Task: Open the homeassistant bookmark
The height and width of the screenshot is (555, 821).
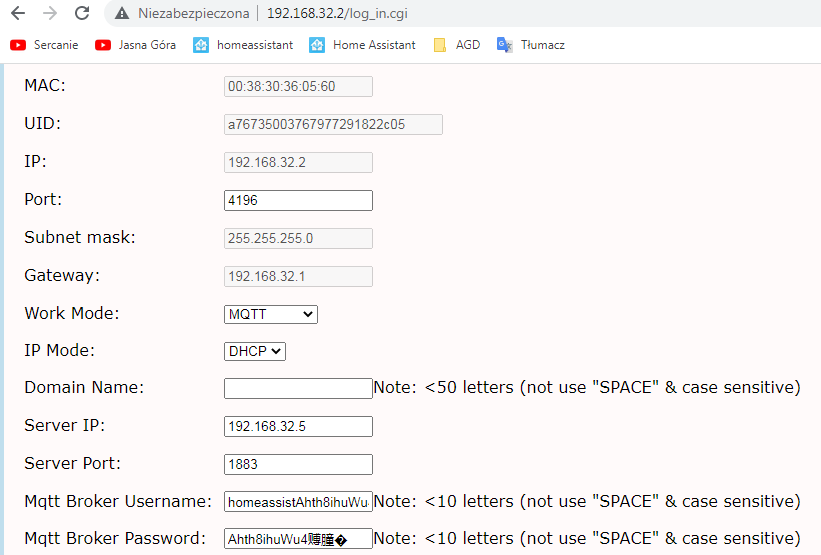Action: click(243, 45)
